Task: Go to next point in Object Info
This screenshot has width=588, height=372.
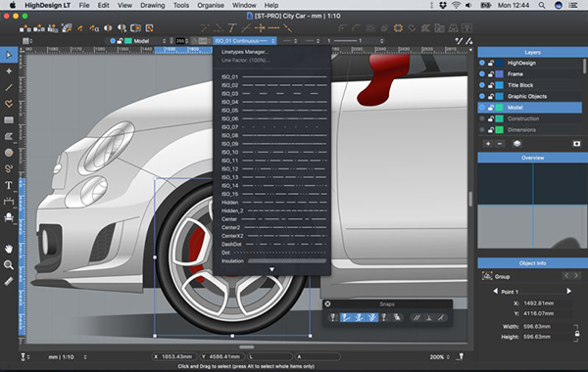Action: click(x=568, y=291)
